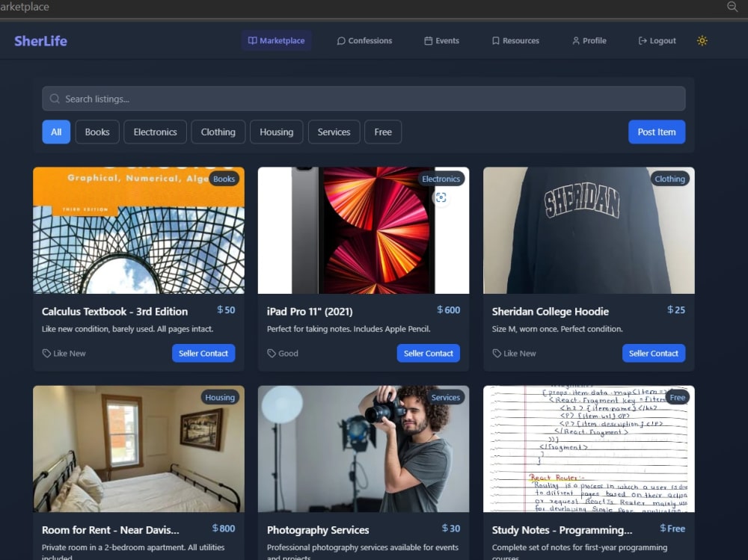Open the handwritten Study Notes image
Image resolution: width=748 pixels, height=560 pixels.
(x=589, y=449)
